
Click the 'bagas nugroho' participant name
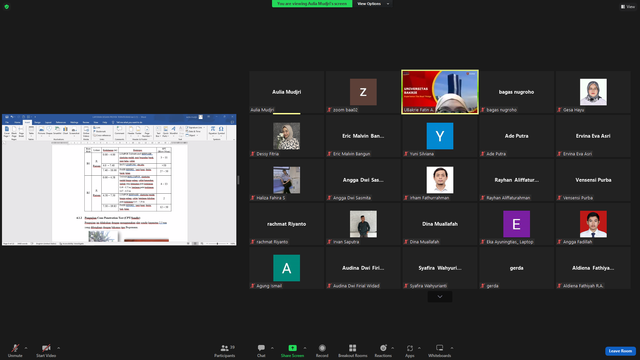coord(516,92)
